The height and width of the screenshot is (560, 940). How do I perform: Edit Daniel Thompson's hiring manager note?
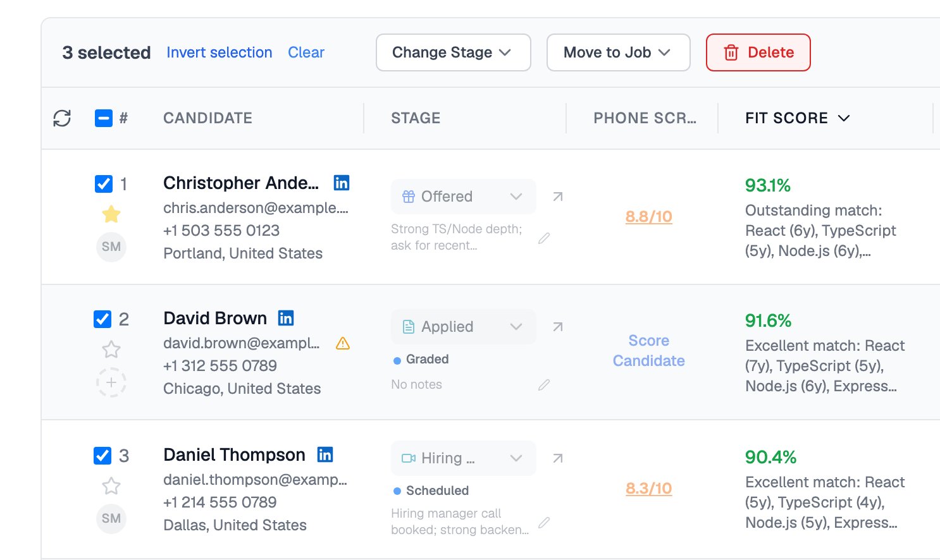pyautogui.click(x=544, y=522)
